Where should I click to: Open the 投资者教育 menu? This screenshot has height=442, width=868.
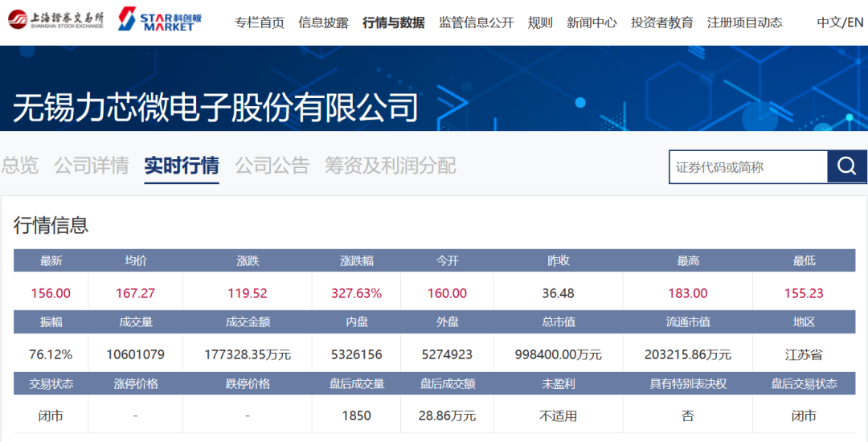point(661,23)
